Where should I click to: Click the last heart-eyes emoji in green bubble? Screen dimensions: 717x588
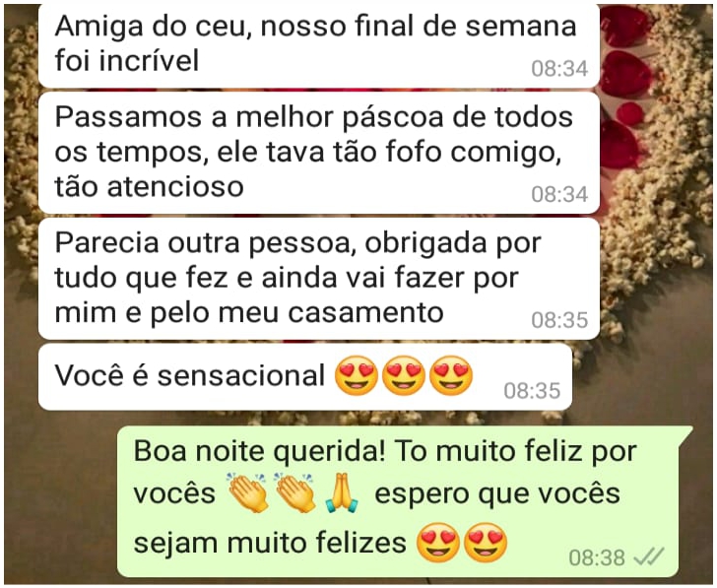coord(486,543)
